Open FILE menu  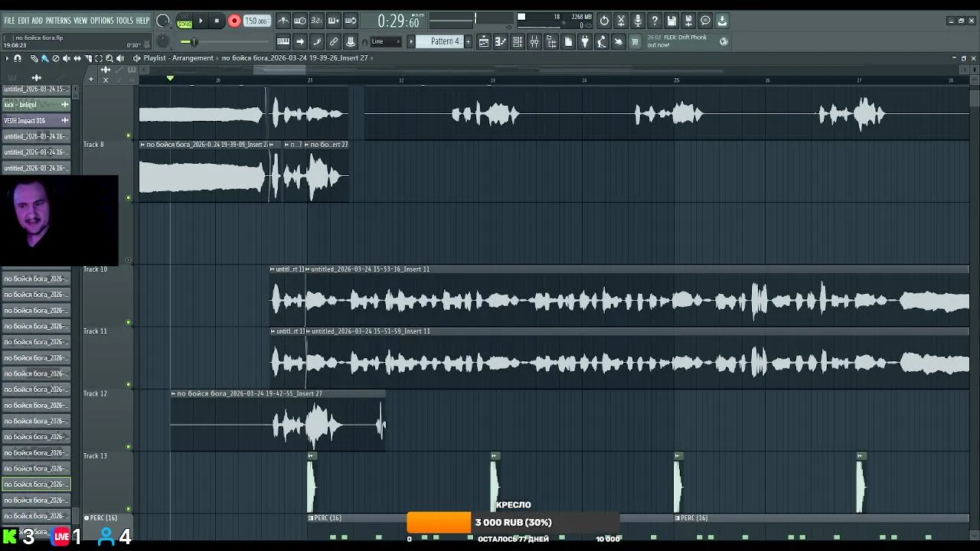9,21
